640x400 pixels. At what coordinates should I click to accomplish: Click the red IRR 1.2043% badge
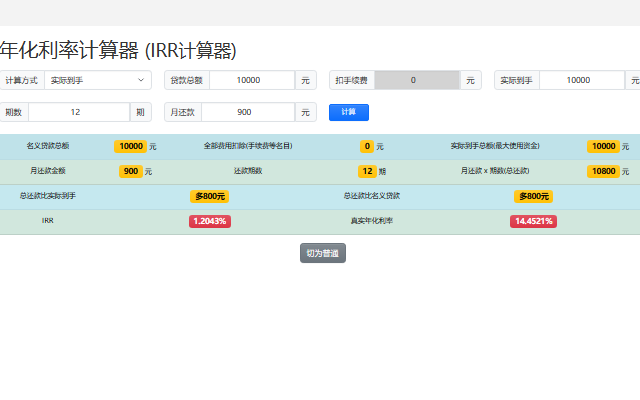point(210,221)
